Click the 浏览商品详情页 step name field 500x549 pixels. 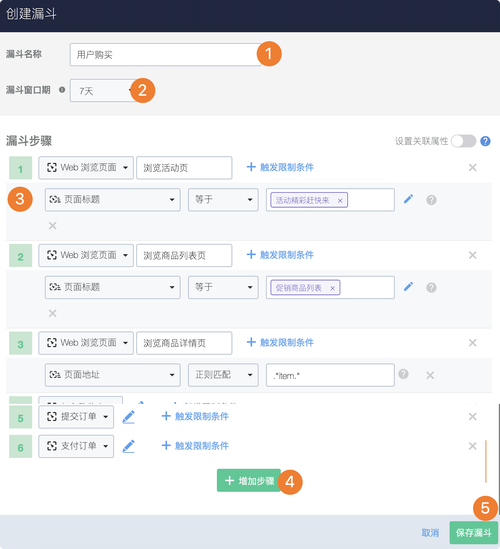coord(184,343)
